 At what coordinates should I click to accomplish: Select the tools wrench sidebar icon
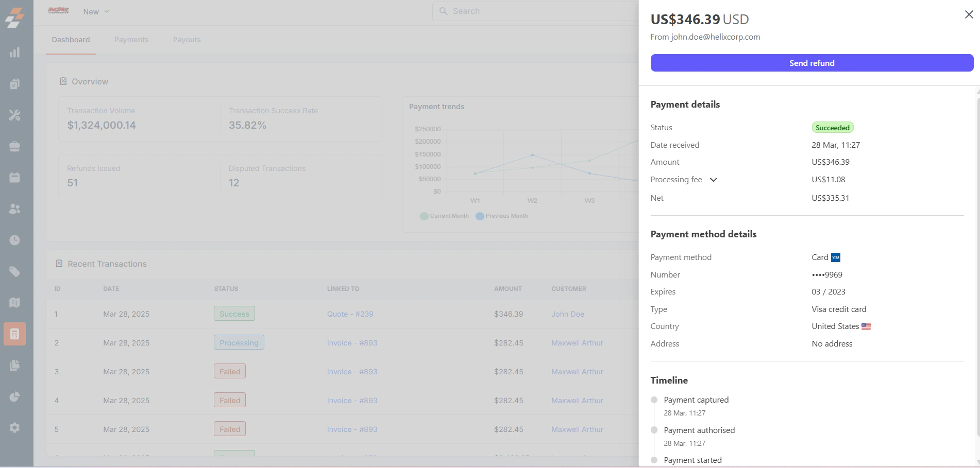point(14,115)
